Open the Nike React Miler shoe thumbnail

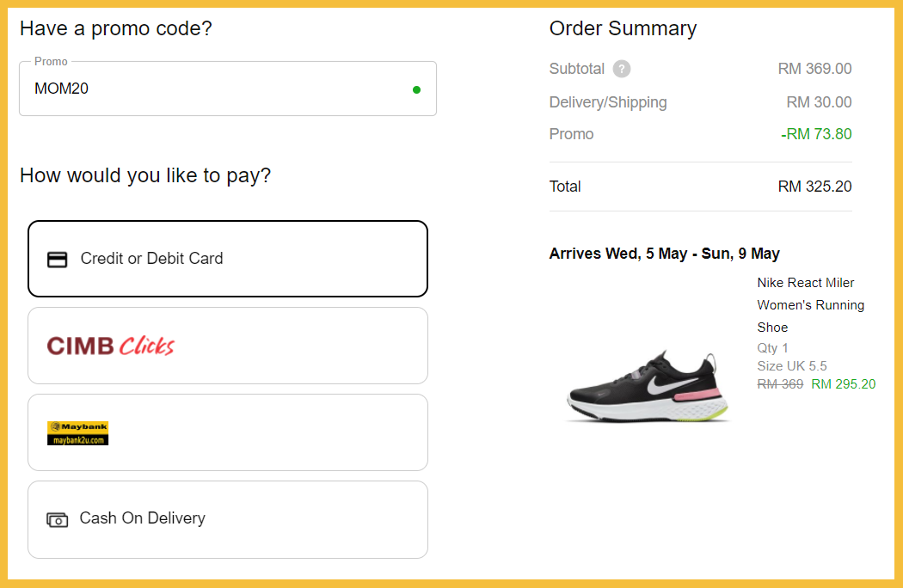tap(648, 387)
